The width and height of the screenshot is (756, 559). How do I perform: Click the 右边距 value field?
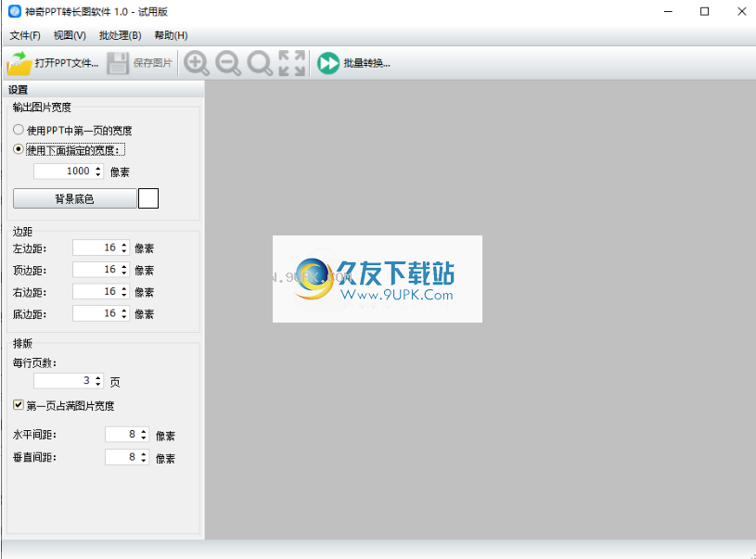(x=95, y=291)
